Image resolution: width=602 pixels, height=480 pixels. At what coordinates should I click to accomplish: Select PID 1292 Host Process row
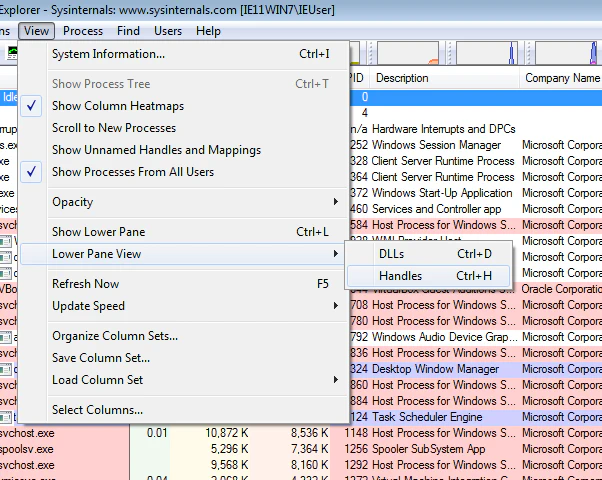pyautogui.click(x=301, y=465)
